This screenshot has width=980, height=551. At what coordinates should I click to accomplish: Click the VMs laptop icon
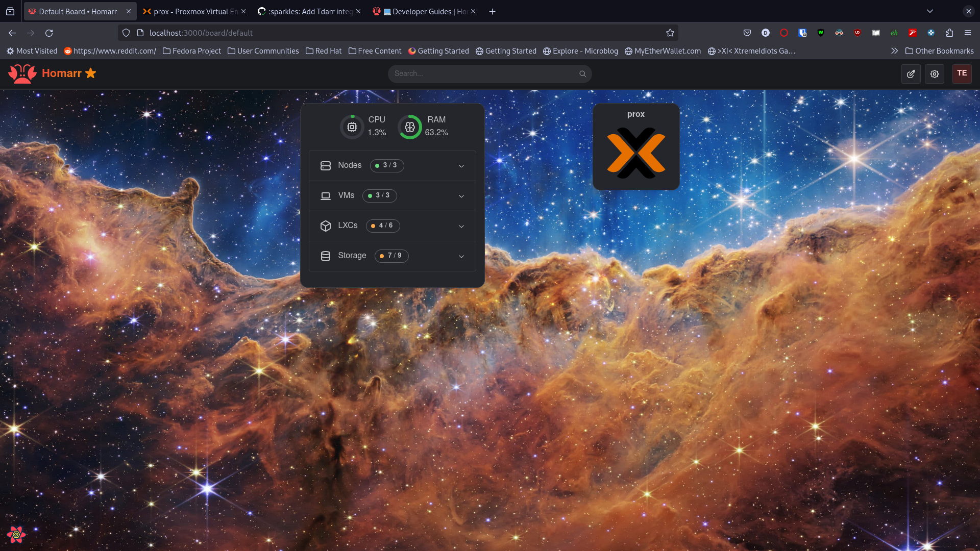326,196
